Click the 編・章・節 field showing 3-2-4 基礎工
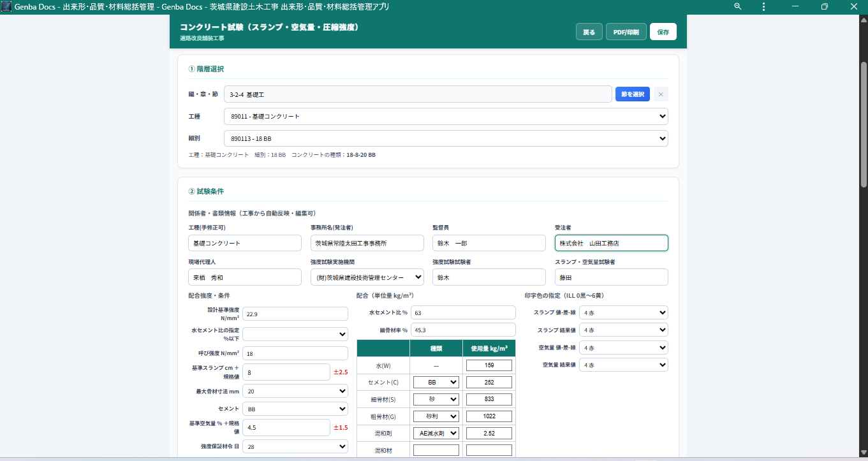868x461 pixels. (418, 94)
